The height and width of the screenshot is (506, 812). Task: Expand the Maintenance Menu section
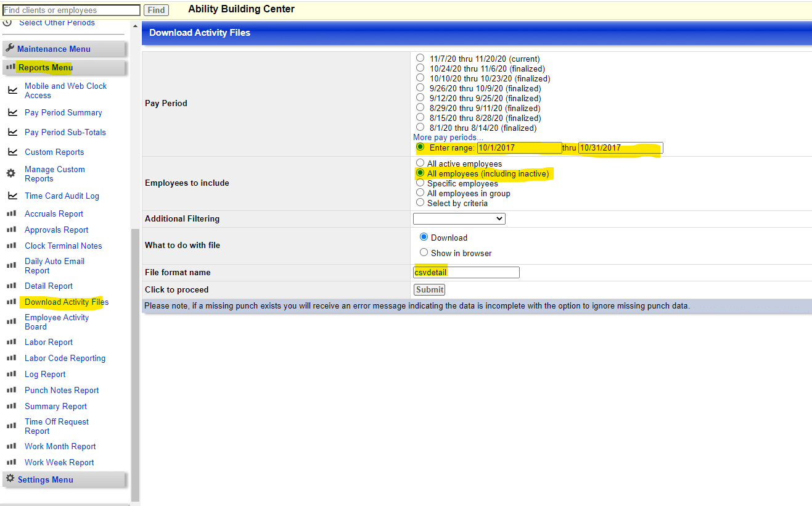[x=64, y=49]
